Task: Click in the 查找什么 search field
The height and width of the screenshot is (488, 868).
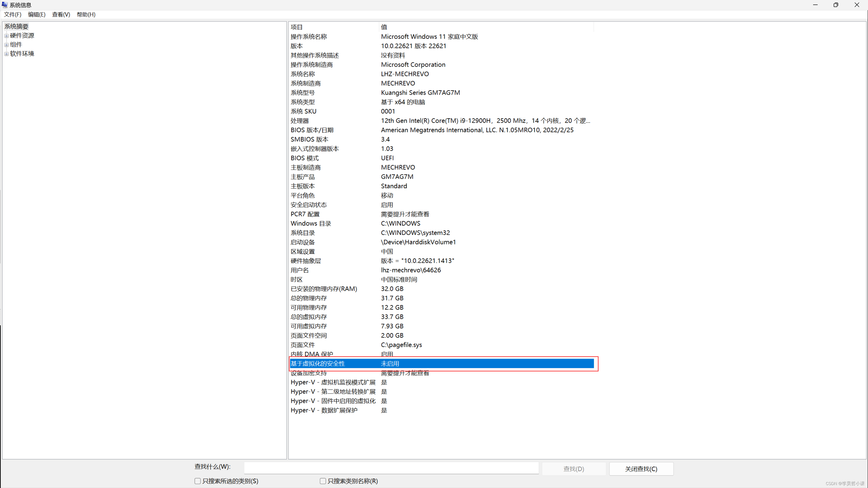Action: (391, 468)
